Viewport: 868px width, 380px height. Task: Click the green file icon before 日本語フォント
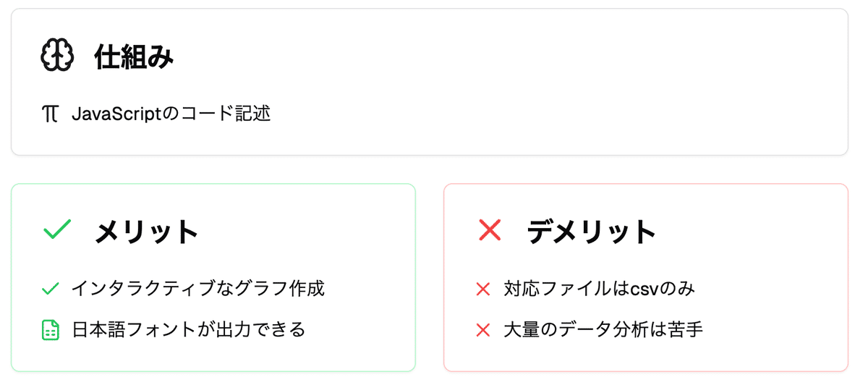coord(50,330)
